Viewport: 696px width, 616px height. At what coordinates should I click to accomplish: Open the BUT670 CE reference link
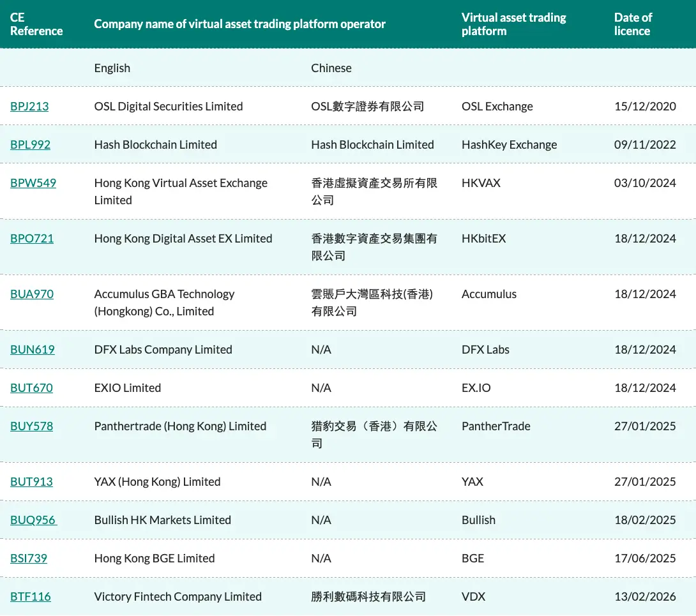point(31,388)
